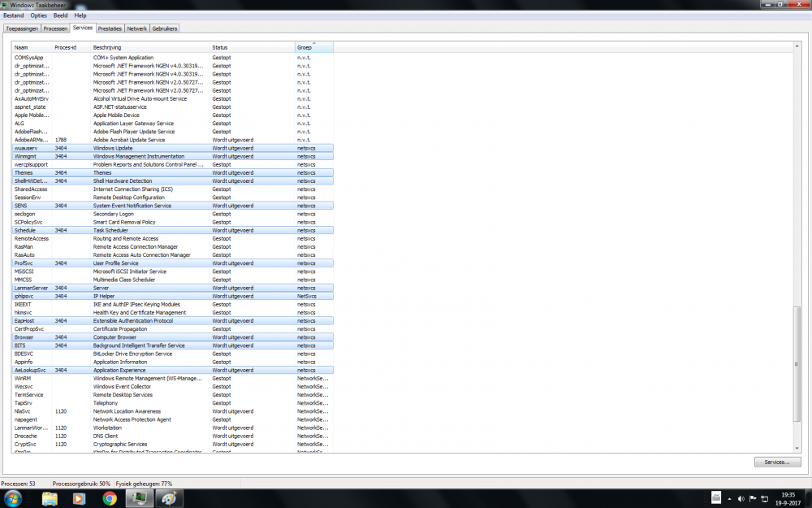Switch to the Processen tab
This screenshot has height=508, width=812.
pyautogui.click(x=55, y=28)
